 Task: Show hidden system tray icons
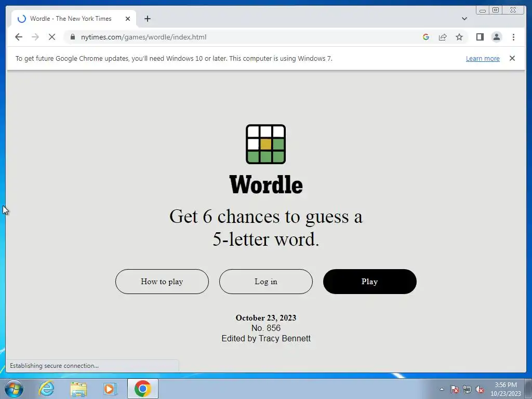442,389
